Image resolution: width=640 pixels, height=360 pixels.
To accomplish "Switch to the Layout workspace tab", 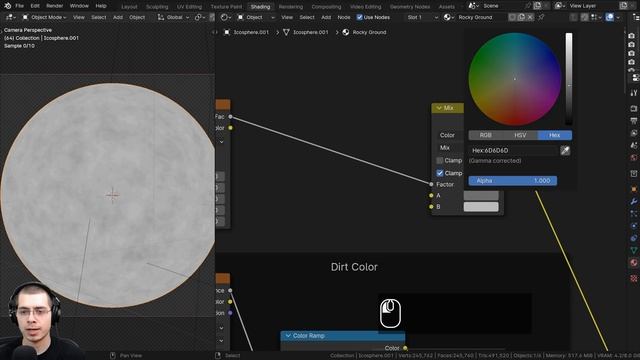I will tap(129, 7).
